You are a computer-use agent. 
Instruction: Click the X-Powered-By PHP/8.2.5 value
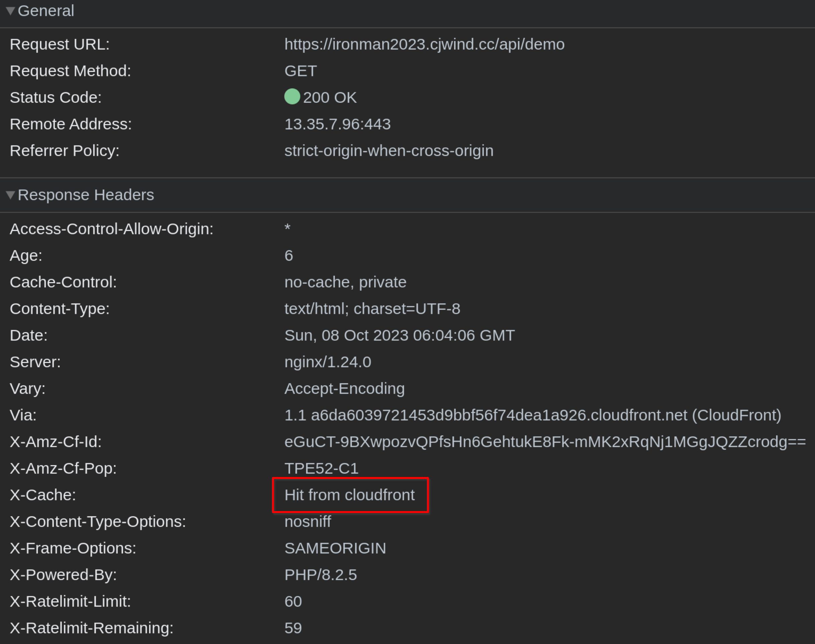pos(320,575)
